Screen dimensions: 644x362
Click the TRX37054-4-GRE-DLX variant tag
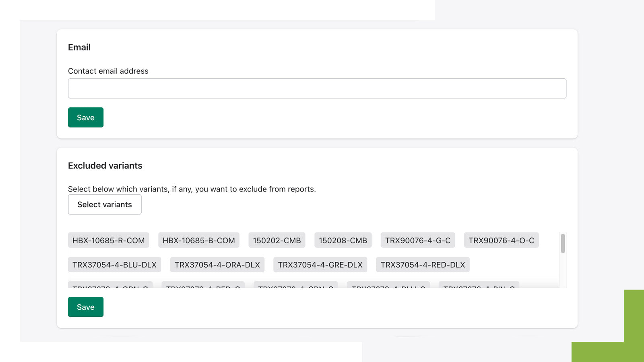pos(320,265)
